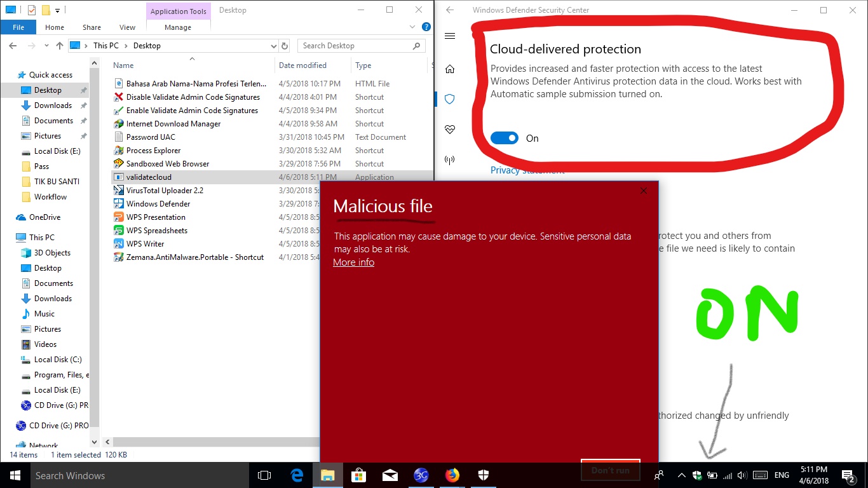Open Device performance & health heart icon

pyautogui.click(x=450, y=130)
